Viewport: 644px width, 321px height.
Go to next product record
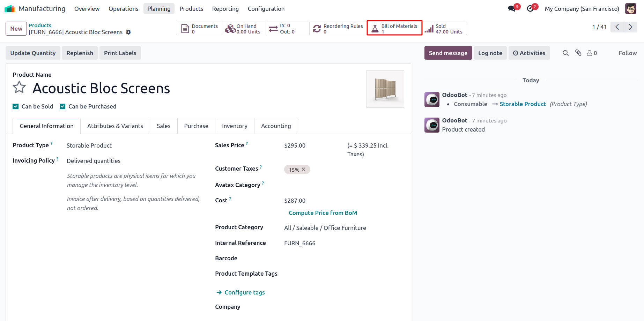(630, 27)
